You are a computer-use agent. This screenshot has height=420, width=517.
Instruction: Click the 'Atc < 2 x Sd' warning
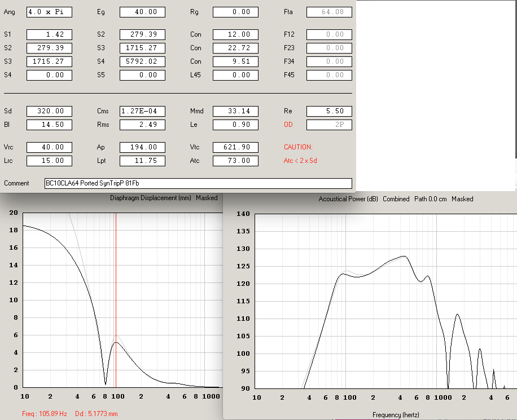pyautogui.click(x=300, y=161)
